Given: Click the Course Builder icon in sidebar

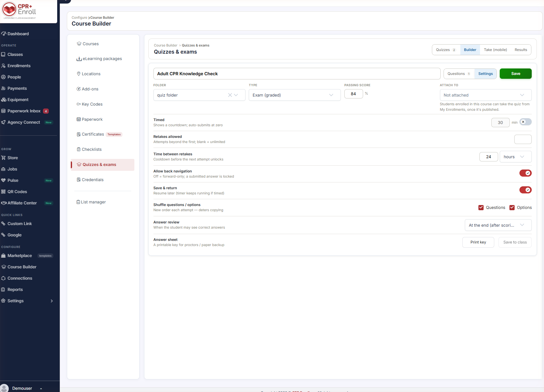Looking at the screenshot, I should pos(4,267).
